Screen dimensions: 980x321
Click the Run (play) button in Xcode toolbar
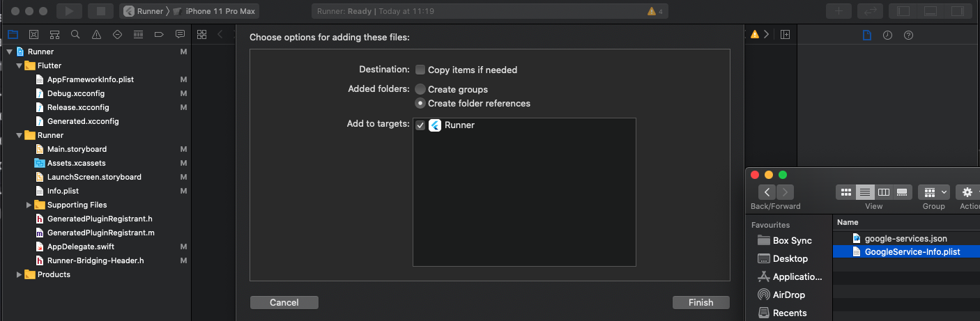(x=69, y=11)
